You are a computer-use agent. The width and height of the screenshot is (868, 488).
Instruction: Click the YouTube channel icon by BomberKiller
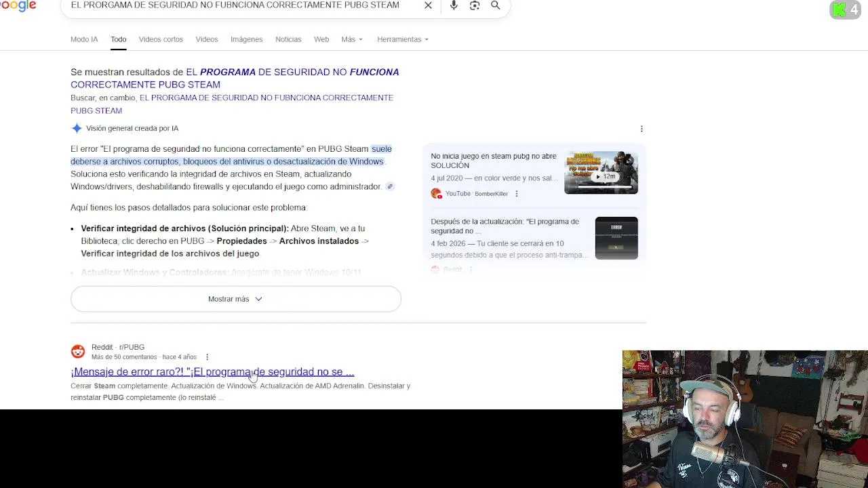436,194
